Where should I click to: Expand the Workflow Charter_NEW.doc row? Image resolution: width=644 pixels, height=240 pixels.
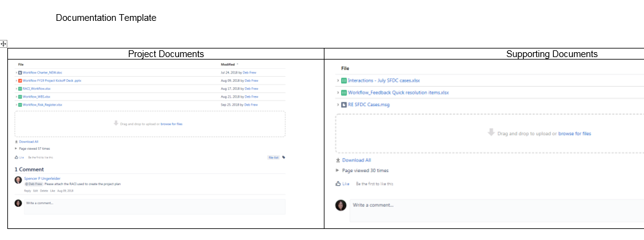click(x=17, y=73)
